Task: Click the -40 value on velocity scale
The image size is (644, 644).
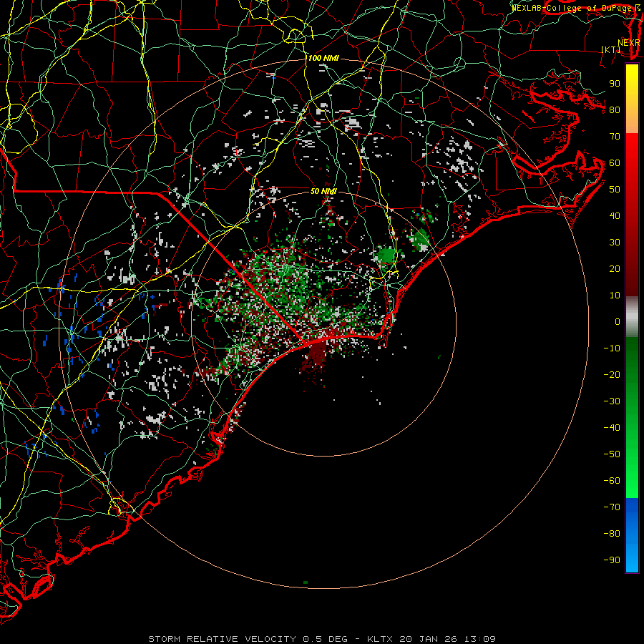Action: click(612, 428)
